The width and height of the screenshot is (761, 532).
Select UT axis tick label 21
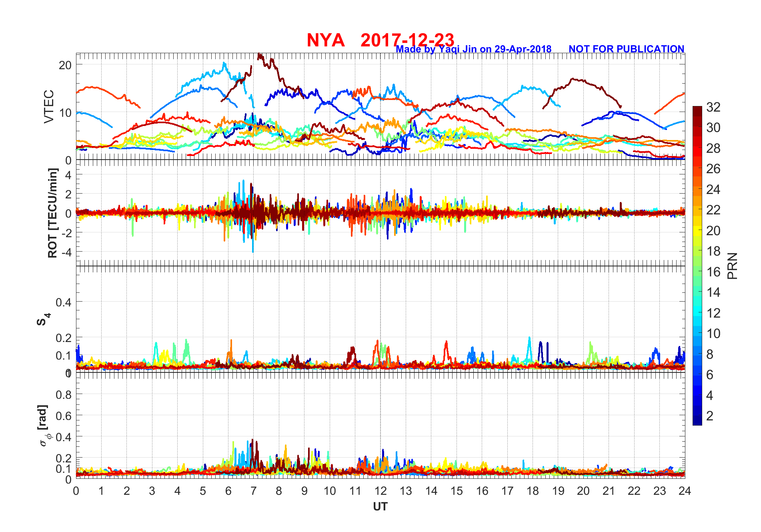pos(609,491)
